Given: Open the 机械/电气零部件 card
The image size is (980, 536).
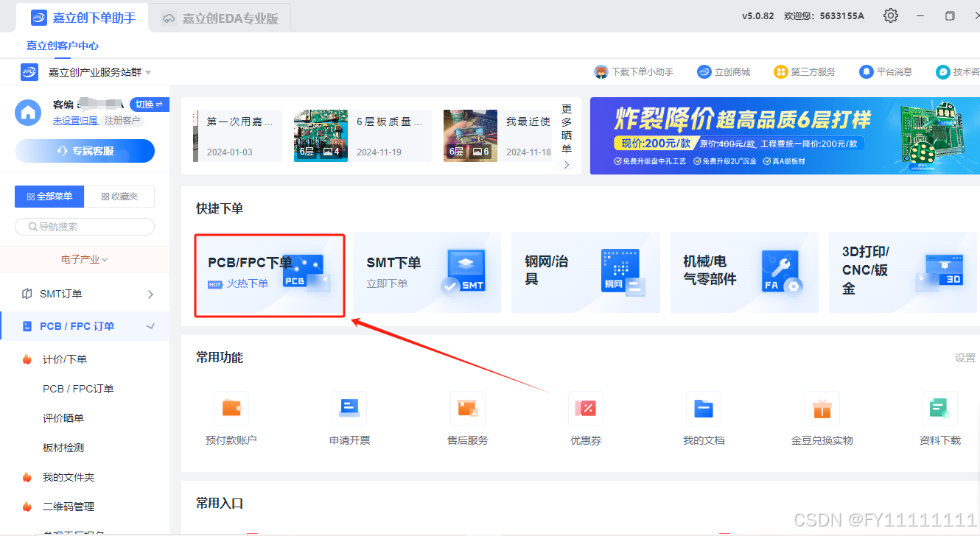Looking at the screenshot, I should (744, 272).
